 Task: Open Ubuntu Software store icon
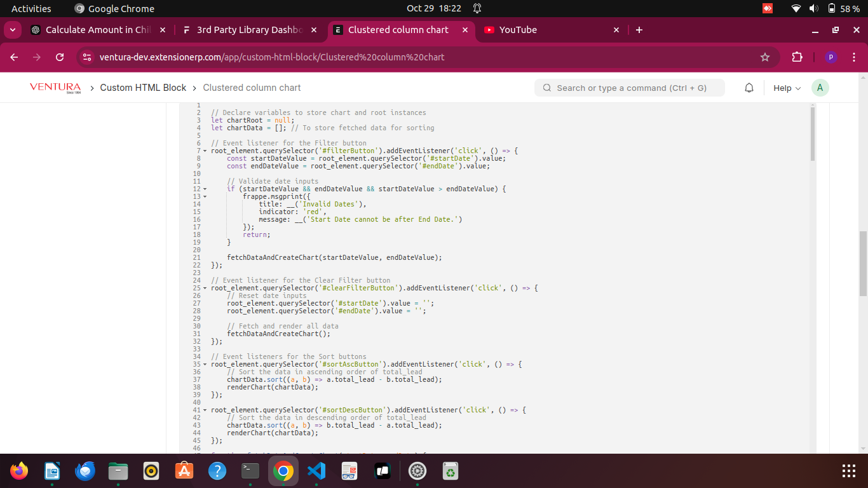pos(184,471)
